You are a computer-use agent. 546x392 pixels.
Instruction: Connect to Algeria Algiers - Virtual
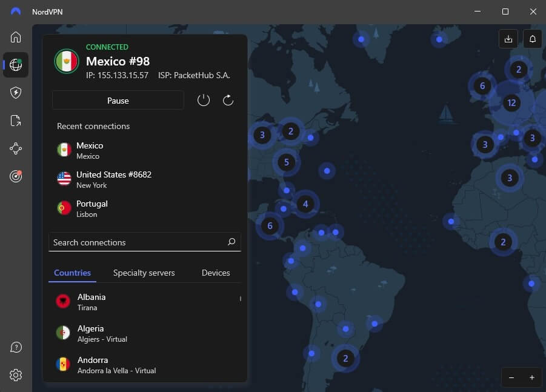click(144, 333)
